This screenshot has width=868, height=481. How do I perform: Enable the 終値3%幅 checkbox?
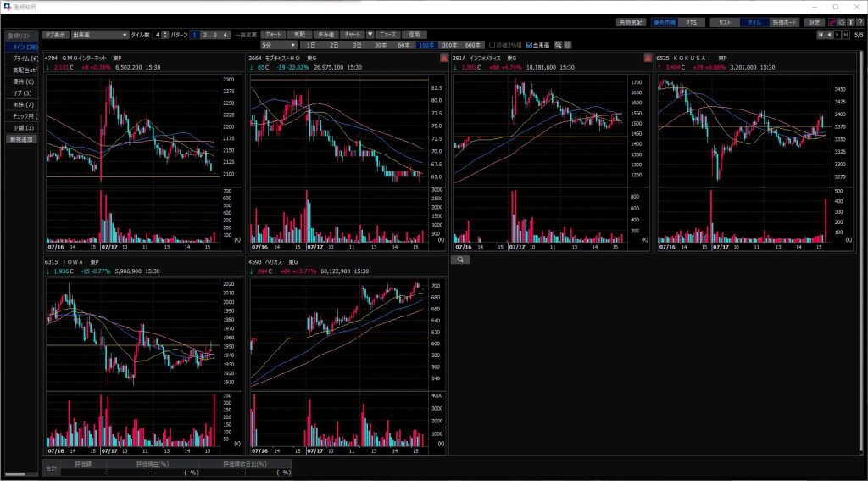coord(492,44)
